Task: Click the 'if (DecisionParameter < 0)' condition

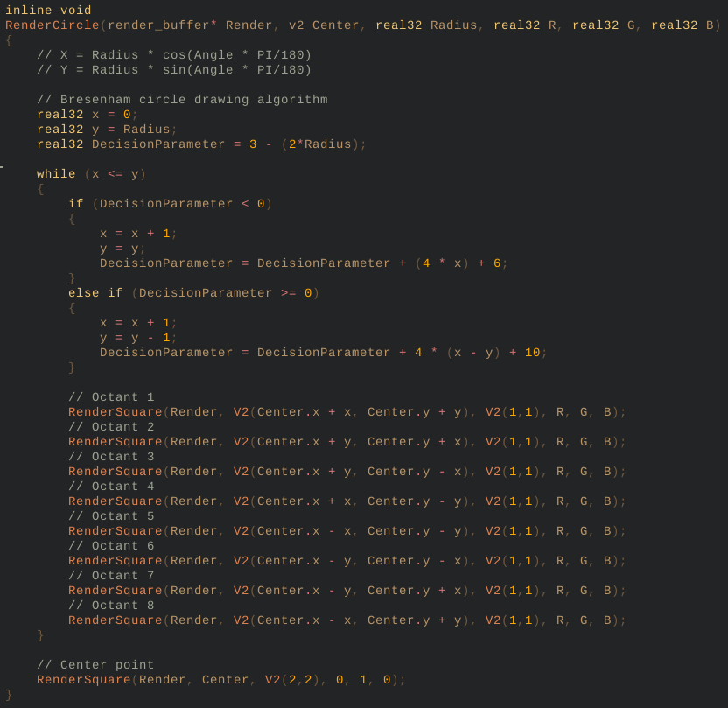Action: [170, 203]
